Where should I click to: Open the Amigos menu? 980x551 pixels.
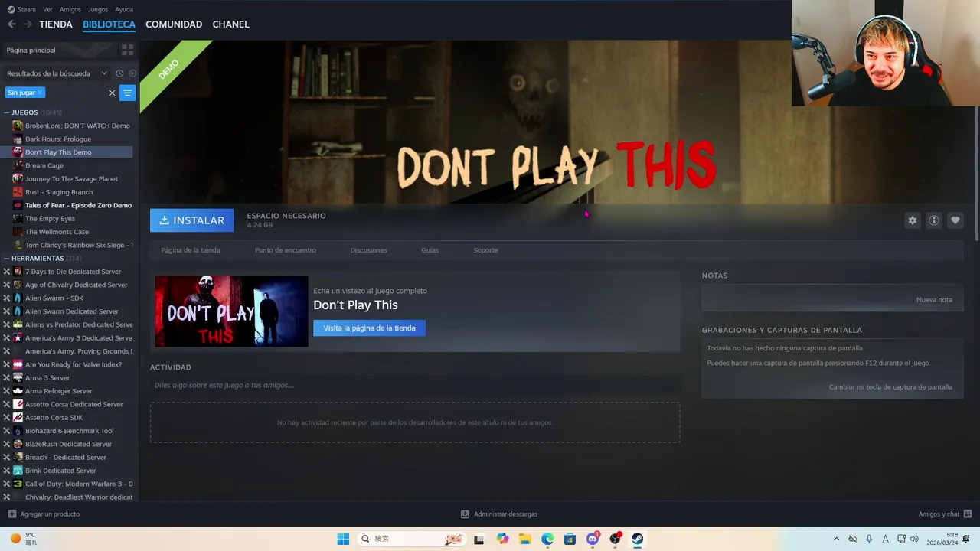click(70, 9)
